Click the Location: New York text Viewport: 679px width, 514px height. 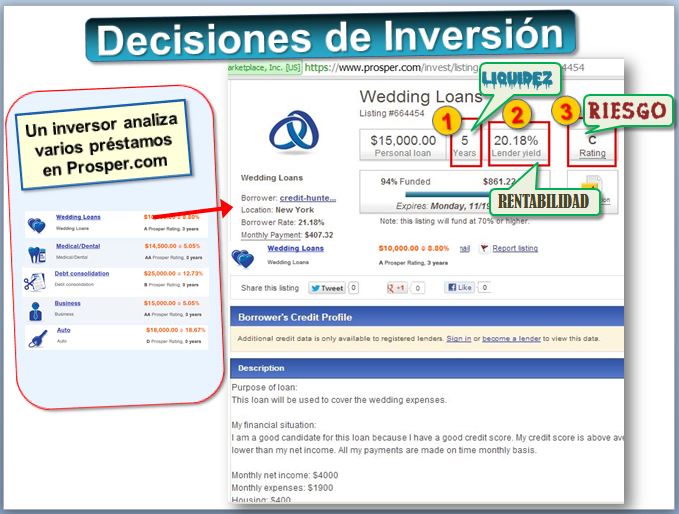pos(278,210)
